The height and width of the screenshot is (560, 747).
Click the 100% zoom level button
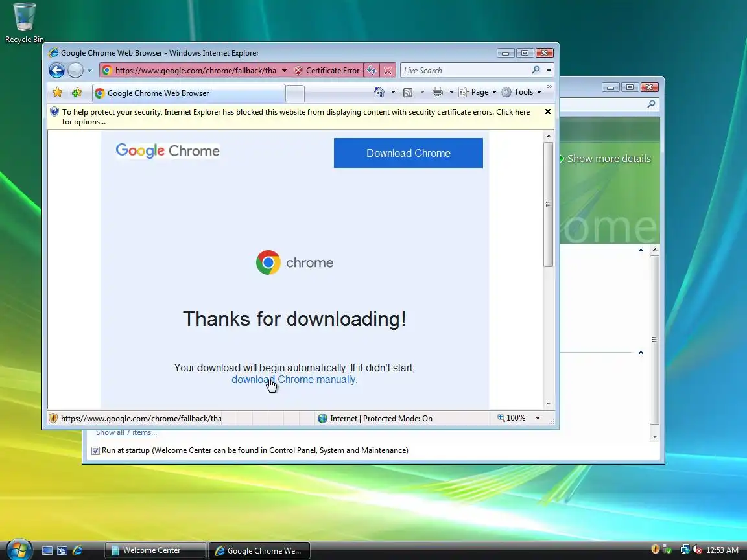coord(512,417)
